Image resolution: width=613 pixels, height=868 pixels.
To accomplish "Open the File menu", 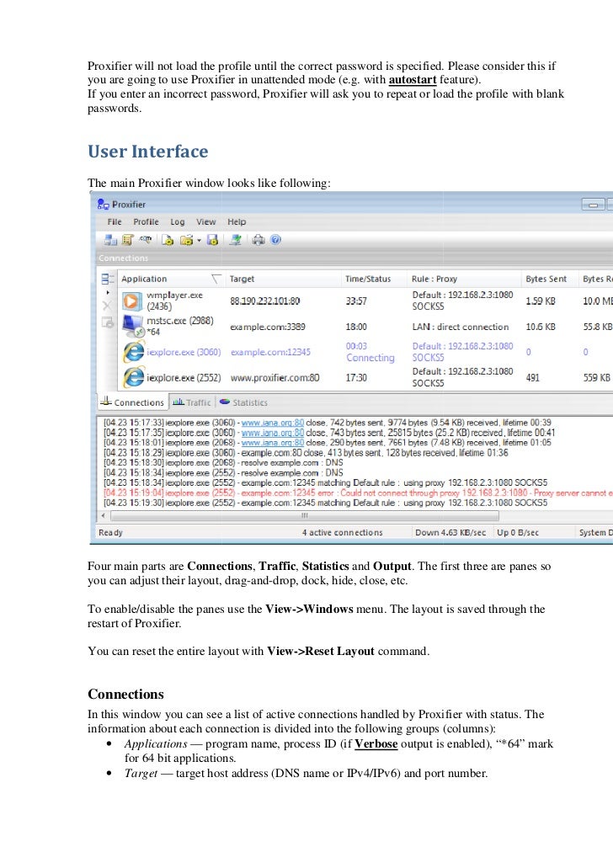I will pos(115,221).
